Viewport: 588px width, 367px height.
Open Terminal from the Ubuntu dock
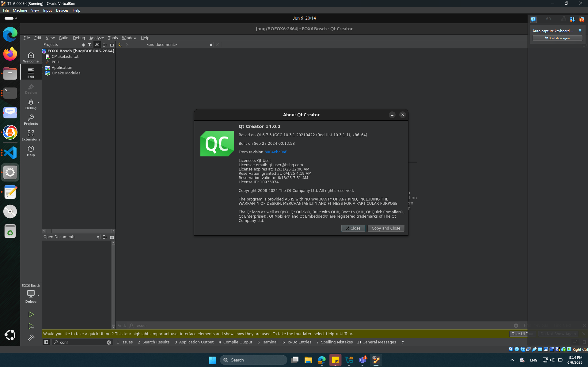point(10,93)
